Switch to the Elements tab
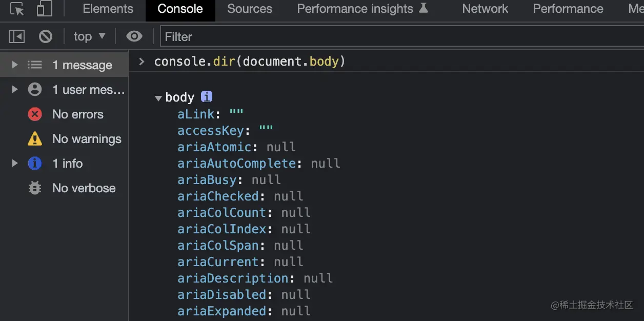 pyautogui.click(x=108, y=9)
